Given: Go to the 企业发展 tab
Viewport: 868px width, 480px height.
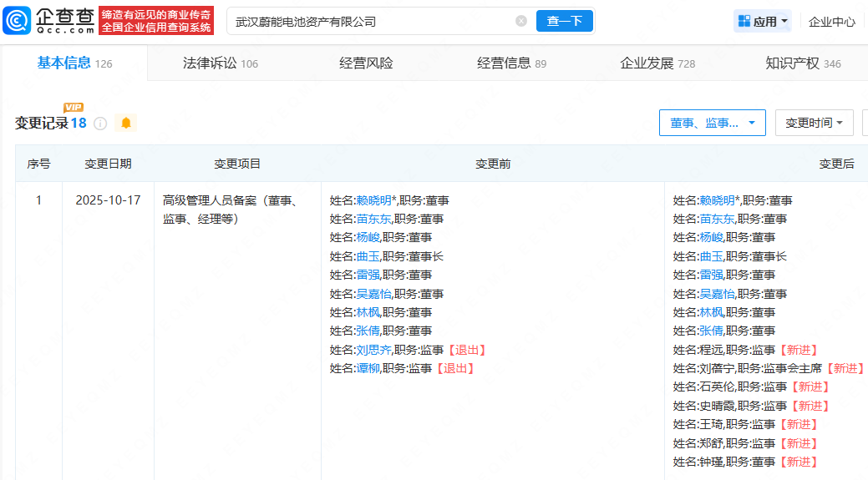Looking at the screenshot, I should (657, 63).
